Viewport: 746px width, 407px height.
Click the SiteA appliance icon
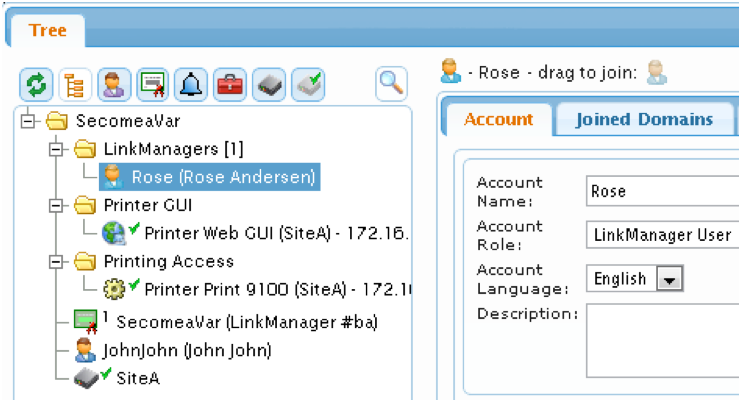[x=86, y=378]
